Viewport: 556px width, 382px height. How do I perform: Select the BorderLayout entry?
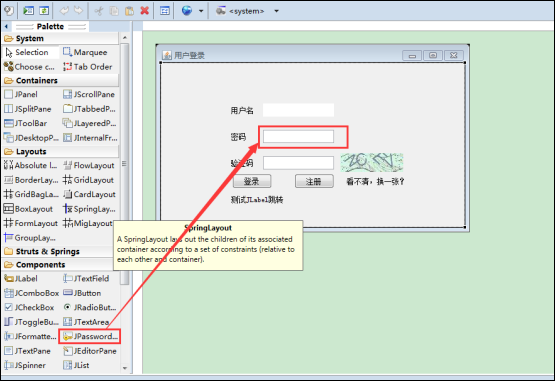[x=31, y=180]
